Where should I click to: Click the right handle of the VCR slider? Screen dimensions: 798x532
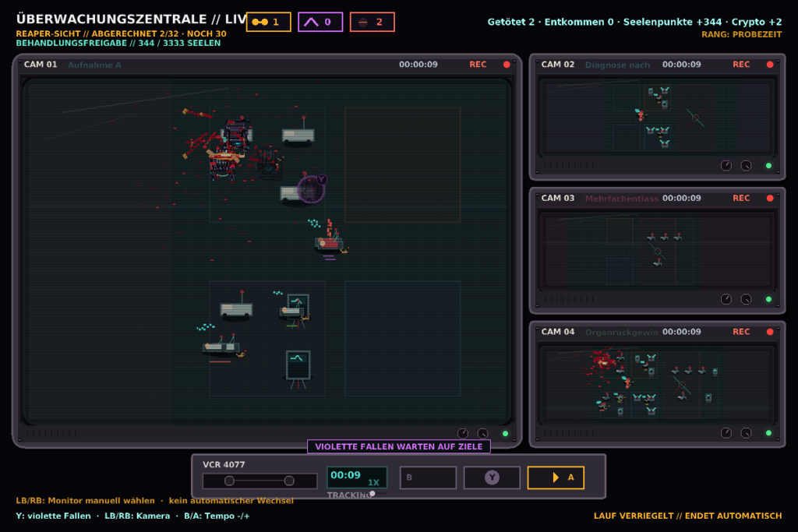tap(289, 481)
